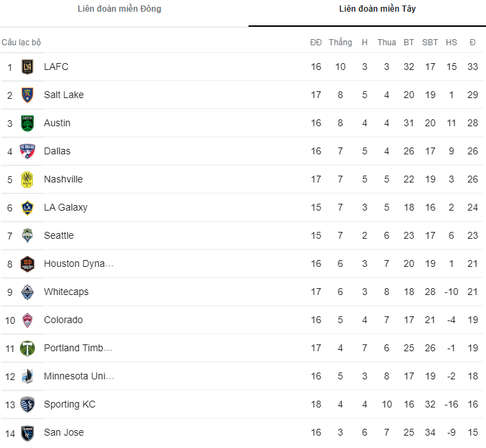
Task: Click the HS goal difference header
Action: coord(451,43)
